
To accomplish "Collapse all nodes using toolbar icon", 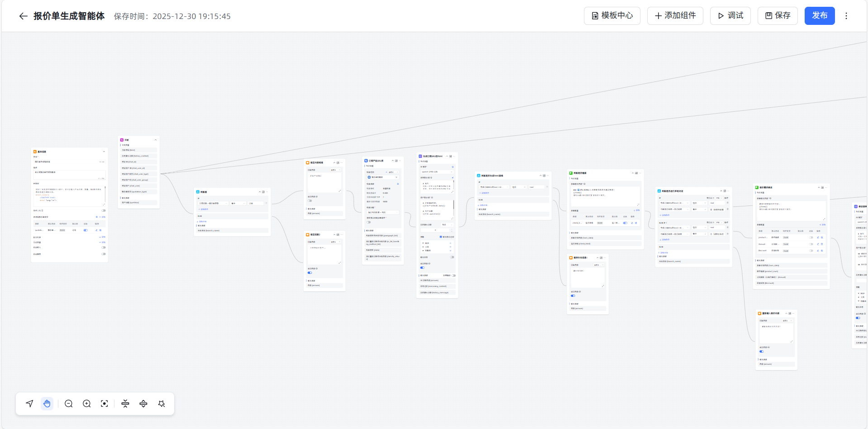I will click(x=125, y=404).
